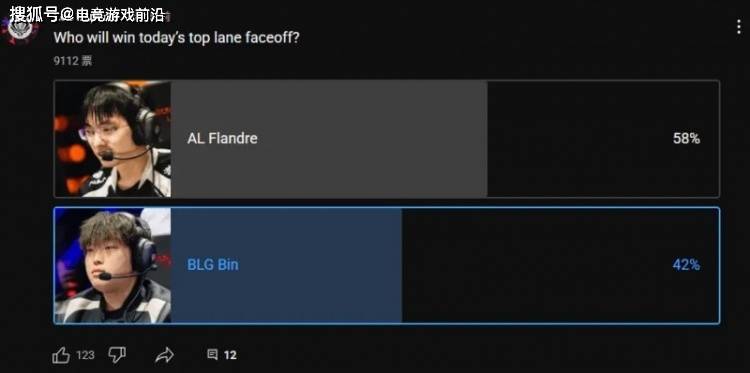This screenshot has height=373, width=750.
Task: Click Flandre's player photo thumbnail
Action: point(113,139)
